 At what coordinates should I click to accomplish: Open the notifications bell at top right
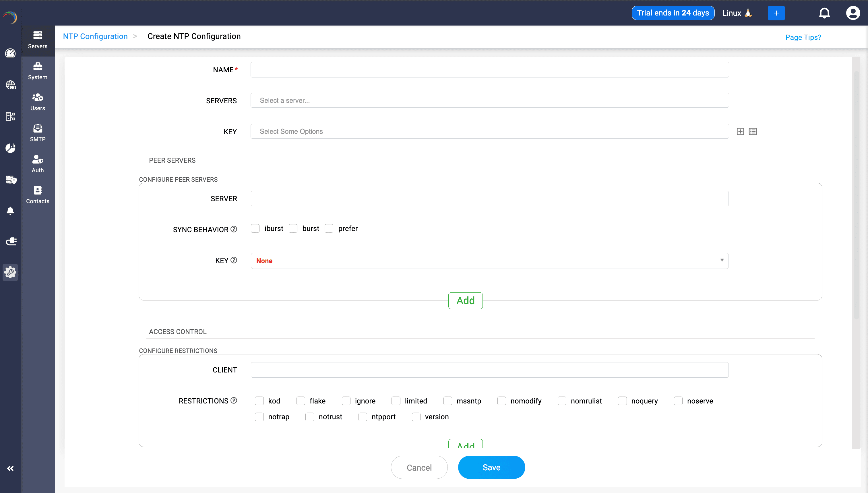coord(824,13)
